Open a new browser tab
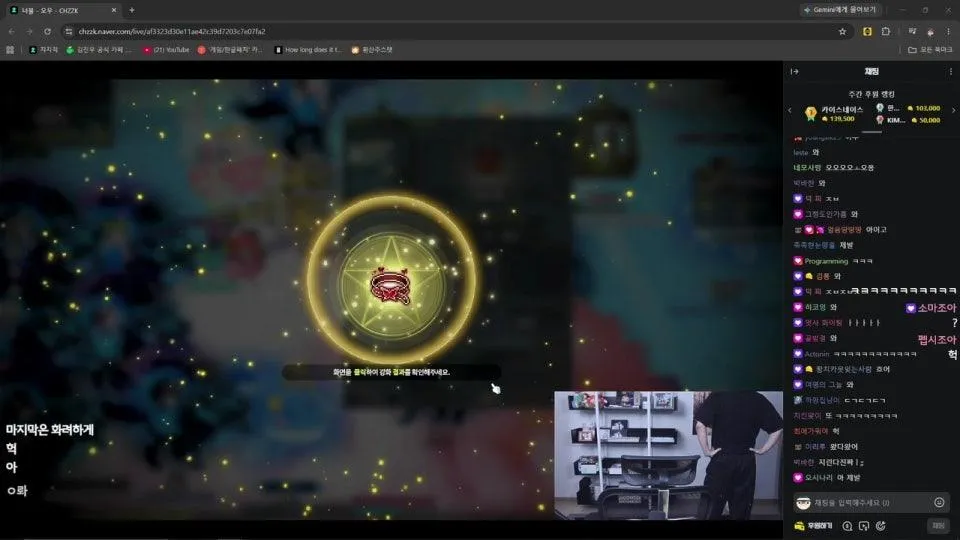Image resolution: width=960 pixels, height=540 pixels. (x=132, y=10)
